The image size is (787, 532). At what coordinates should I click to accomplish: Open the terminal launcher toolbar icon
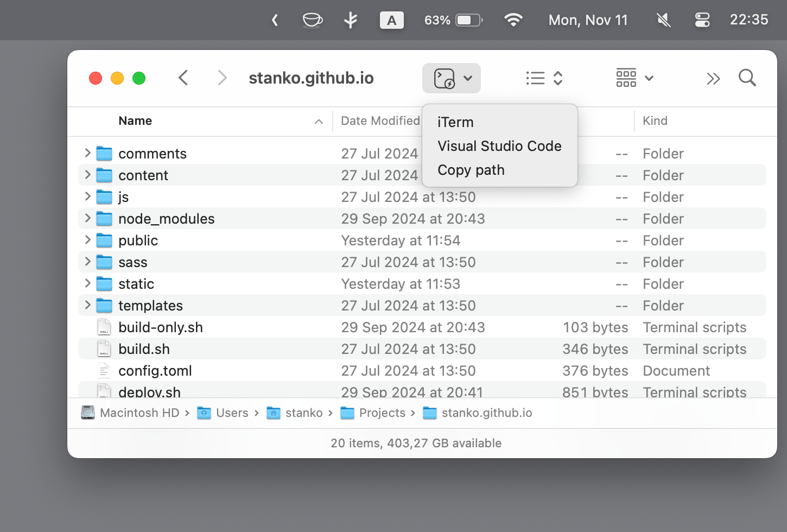click(444, 78)
